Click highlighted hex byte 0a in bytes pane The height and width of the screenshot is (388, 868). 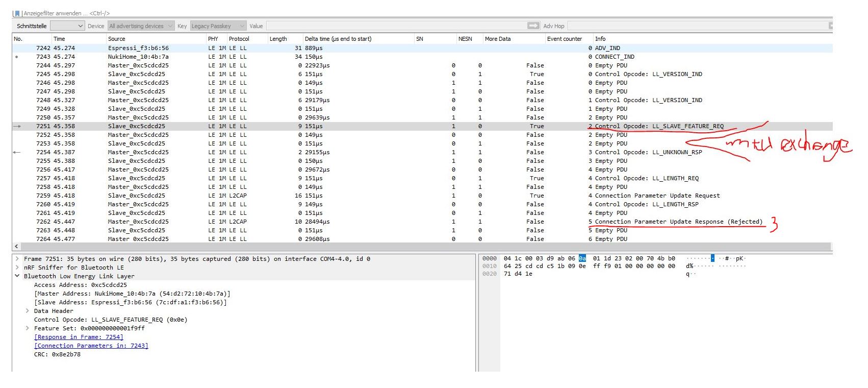point(582,258)
